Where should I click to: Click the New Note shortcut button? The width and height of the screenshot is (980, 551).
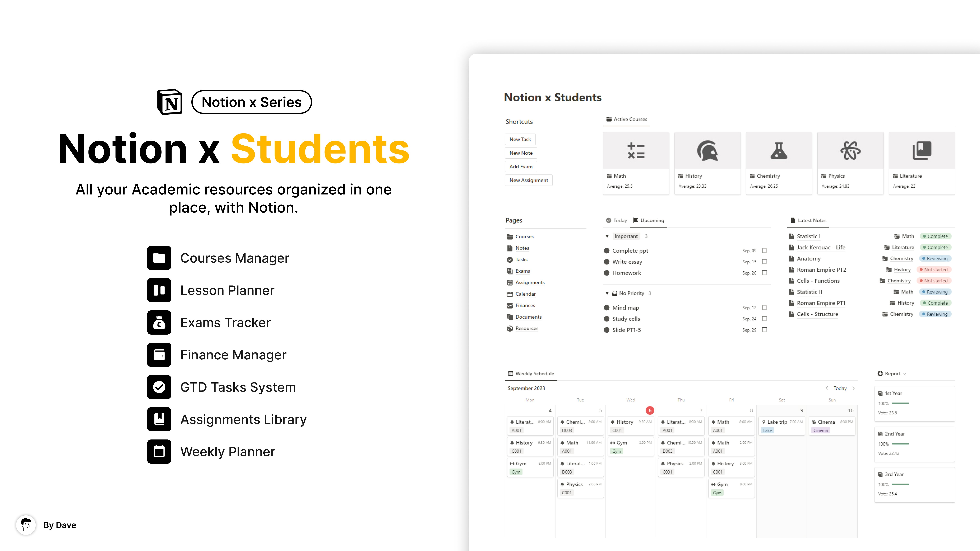click(521, 153)
